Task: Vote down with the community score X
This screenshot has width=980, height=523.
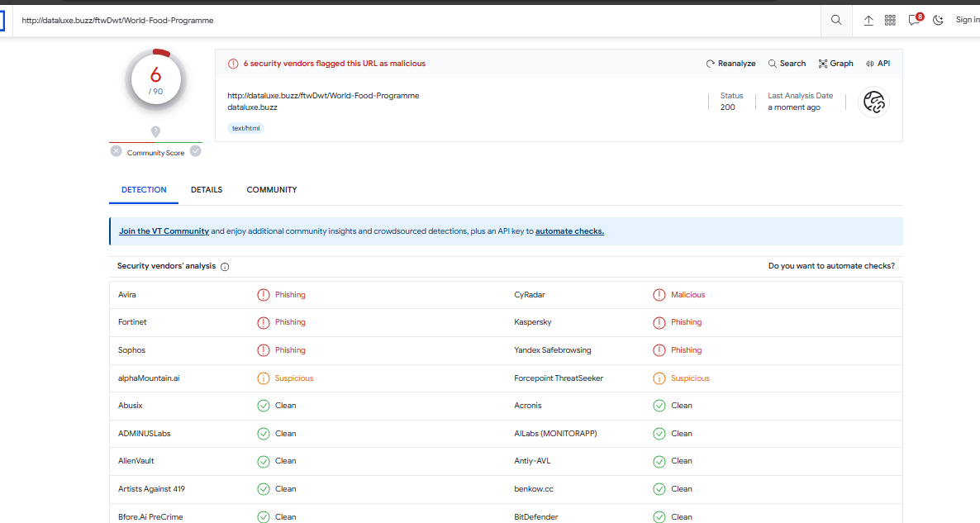Action: click(117, 151)
